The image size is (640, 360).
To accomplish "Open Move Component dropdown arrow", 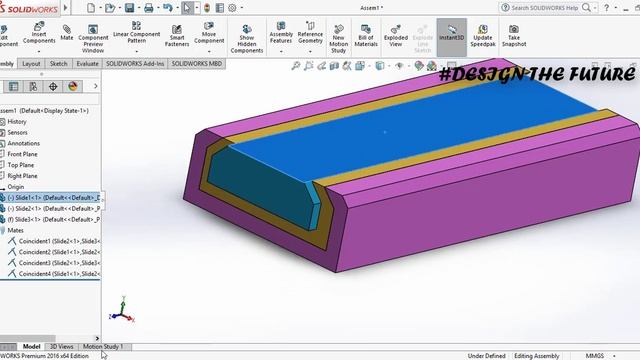I will (209, 51).
